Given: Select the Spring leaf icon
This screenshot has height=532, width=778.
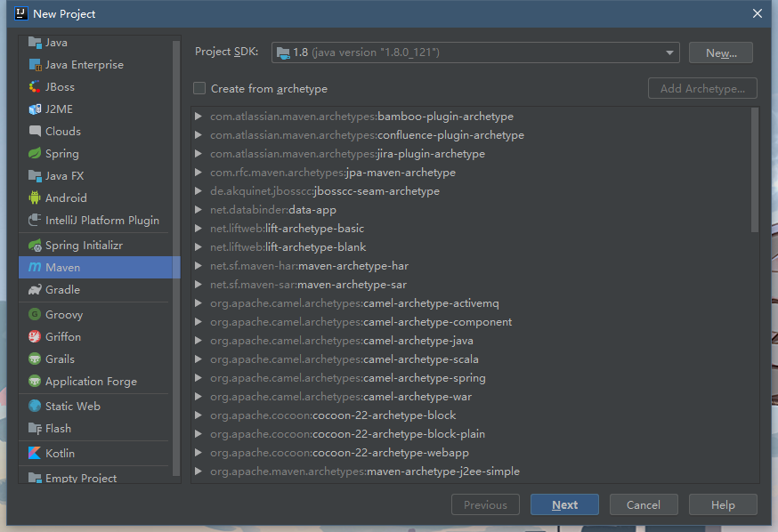Looking at the screenshot, I should [x=35, y=154].
